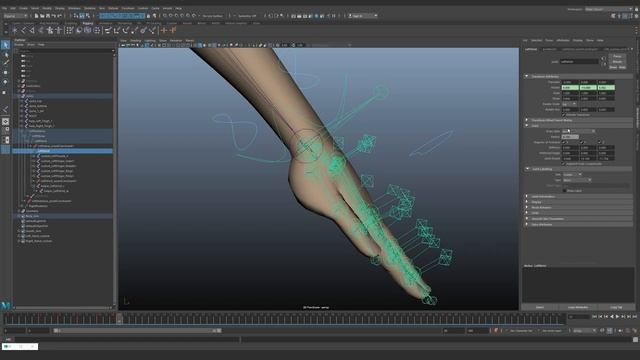The height and width of the screenshot is (360, 640).
Task: Activate the Scale tool in the toolbox
Action: point(5,92)
